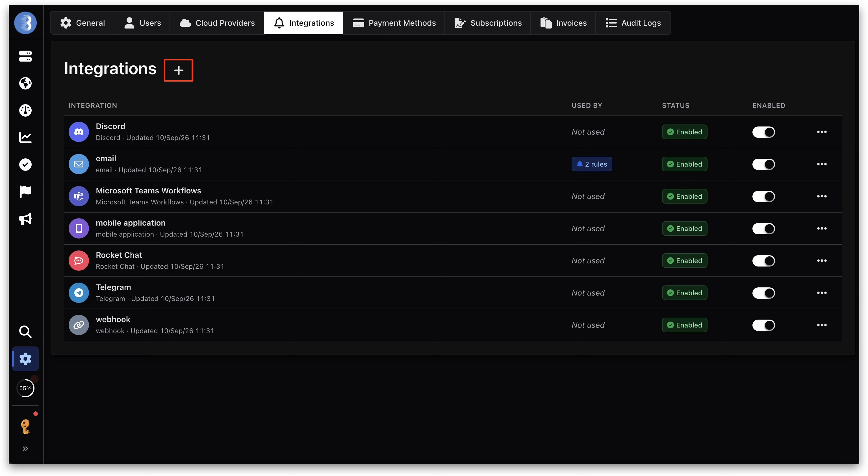Screen dimensions: 868x476
Task: Toggle the webhook integration switch
Action: point(763,325)
